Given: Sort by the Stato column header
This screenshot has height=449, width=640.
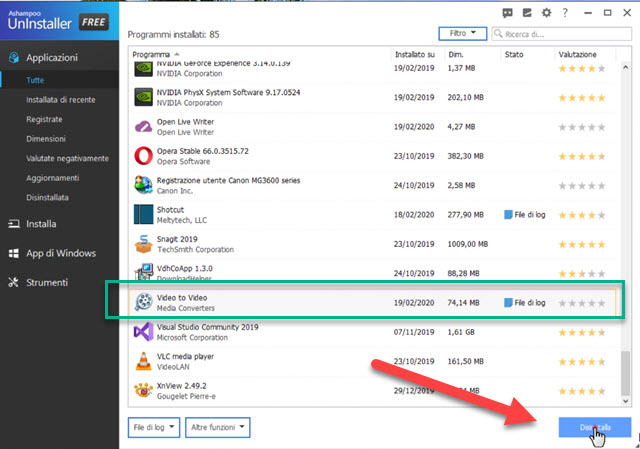Looking at the screenshot, I should pos(514,54).
